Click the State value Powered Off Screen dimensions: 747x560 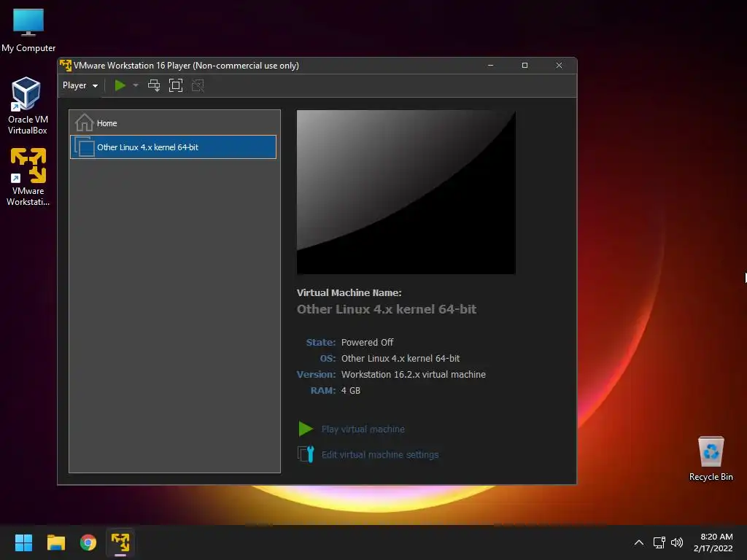(x=368, y=343)
